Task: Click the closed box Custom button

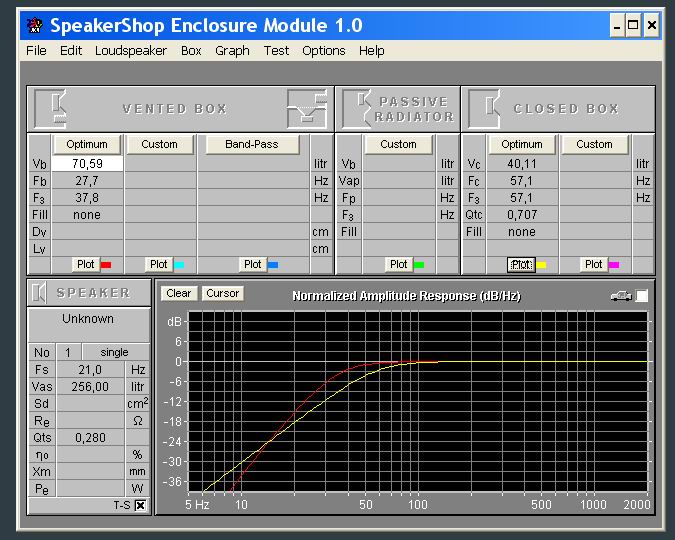Action: [x=594, y=144]
